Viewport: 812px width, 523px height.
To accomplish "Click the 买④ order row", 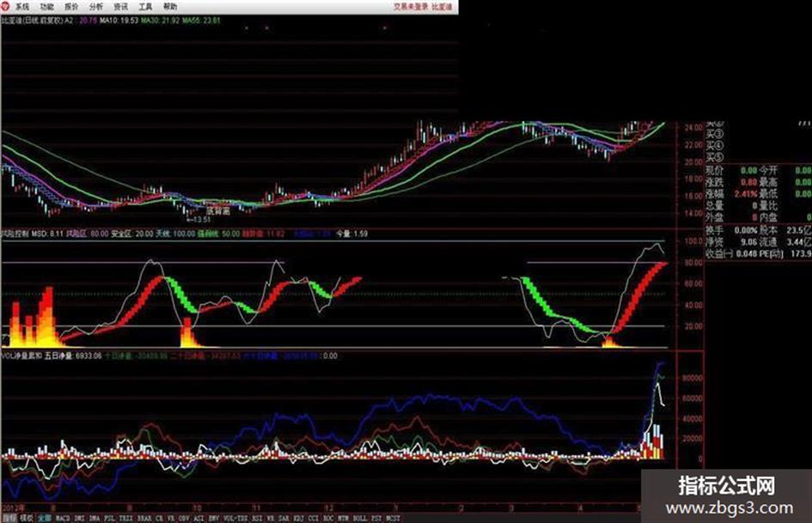I will [x=715, y=146].
